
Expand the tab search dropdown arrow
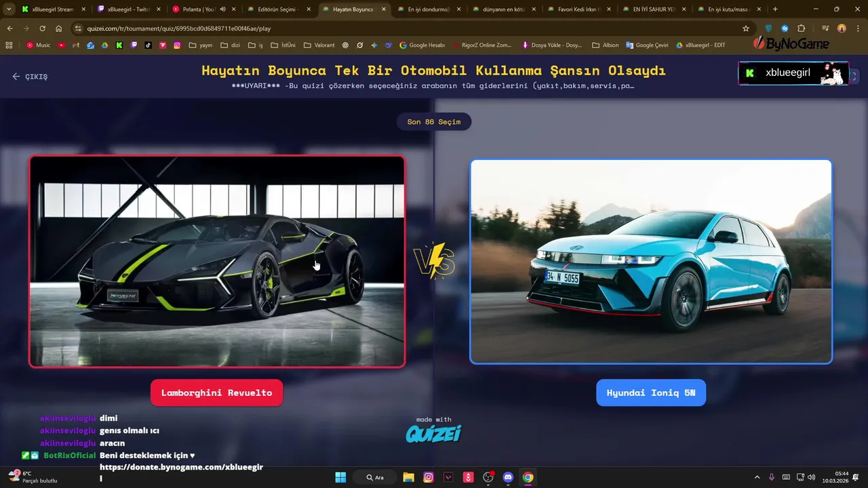pyautogui.click(x=8, y=9)
